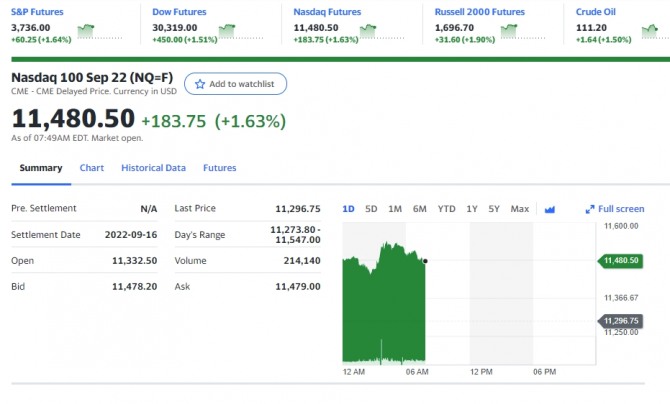Switch to the Chart tab
Viewport: 670px width, 404px height.
pyautogui.click(x=92, y=168)
